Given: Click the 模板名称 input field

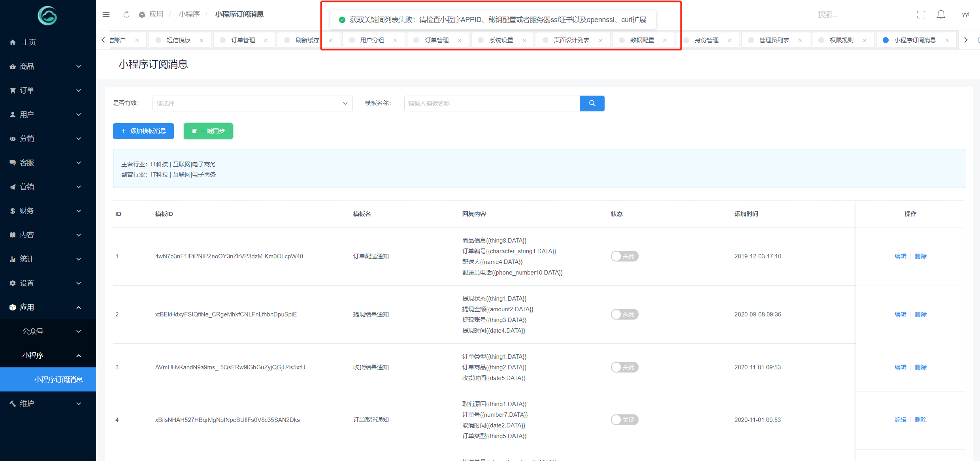Looking at the screenshot, I should pos(492,103).
